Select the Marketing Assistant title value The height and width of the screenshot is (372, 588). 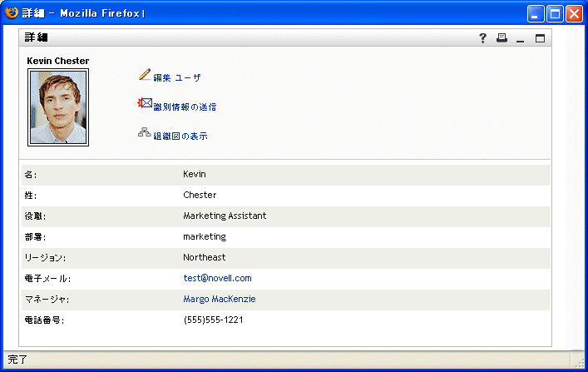(225, 216)
